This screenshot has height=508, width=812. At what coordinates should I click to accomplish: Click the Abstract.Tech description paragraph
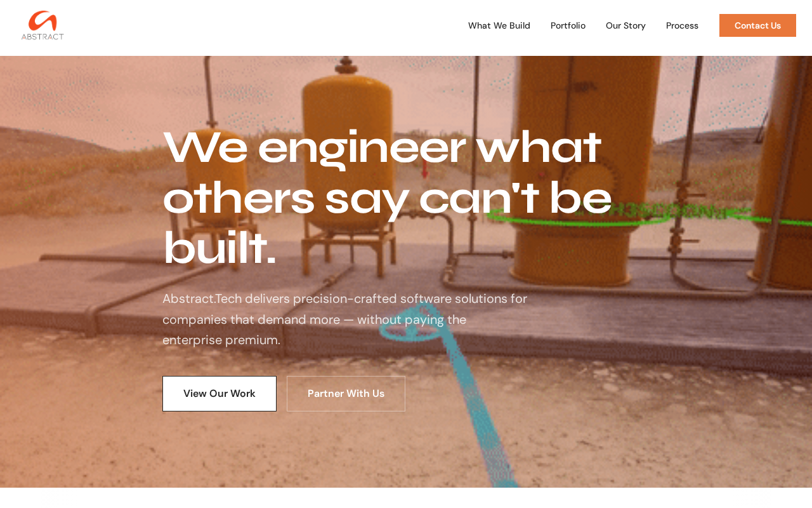pos(344,319)
